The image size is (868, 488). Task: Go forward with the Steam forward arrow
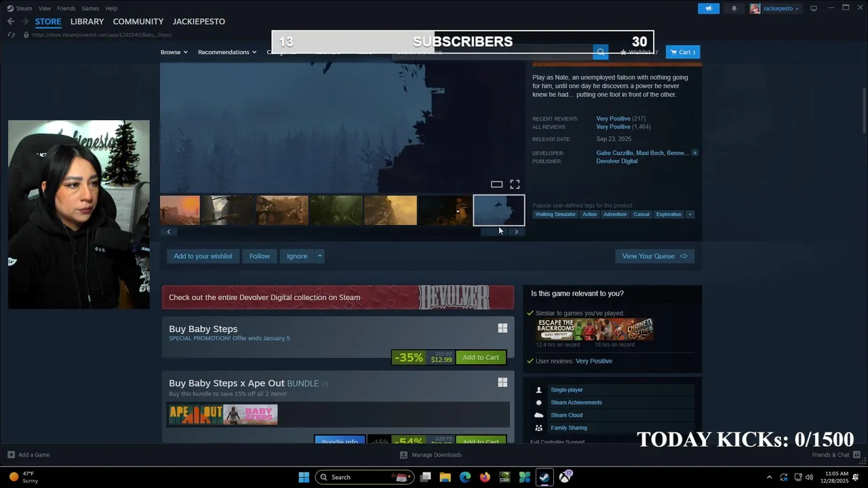(24, 22)
